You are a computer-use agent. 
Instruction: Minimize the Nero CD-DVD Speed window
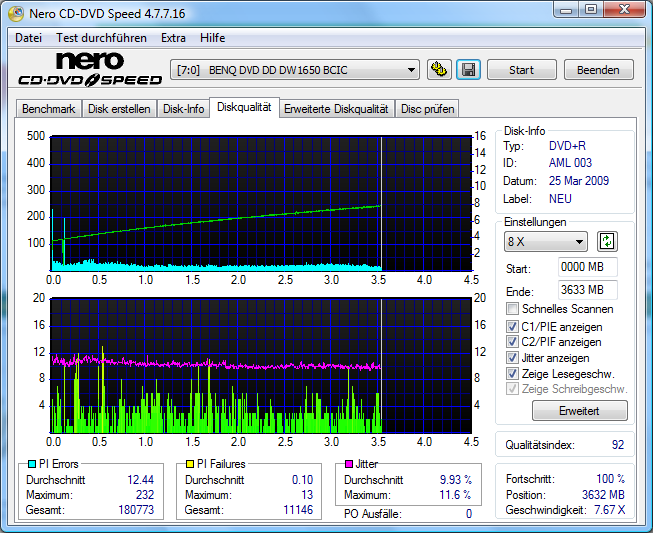(566, 10)
